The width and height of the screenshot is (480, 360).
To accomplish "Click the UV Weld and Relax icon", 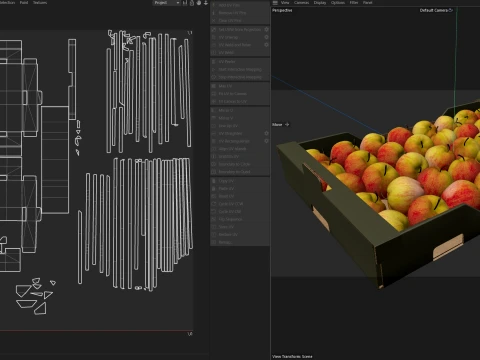I will click(214, 45).
